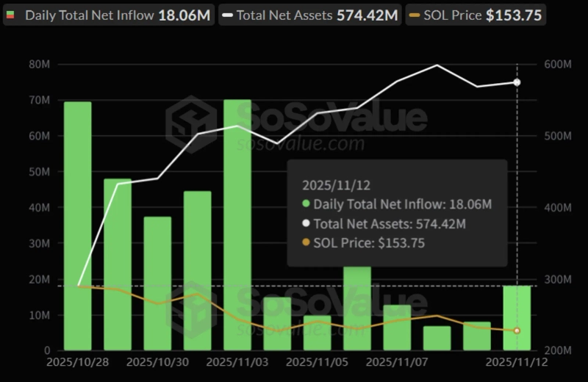
Task: Click the sosovalue.com watermark text in the upper chart
Action: coord(299,143)
